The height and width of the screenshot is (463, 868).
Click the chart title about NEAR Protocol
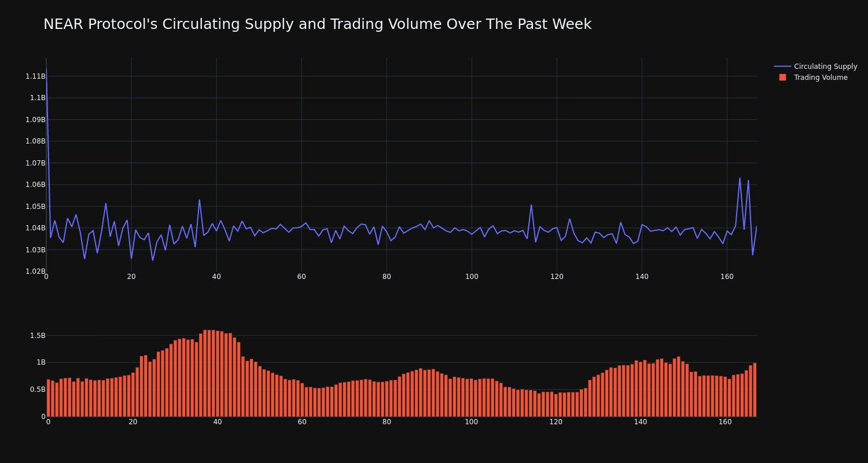317,24
